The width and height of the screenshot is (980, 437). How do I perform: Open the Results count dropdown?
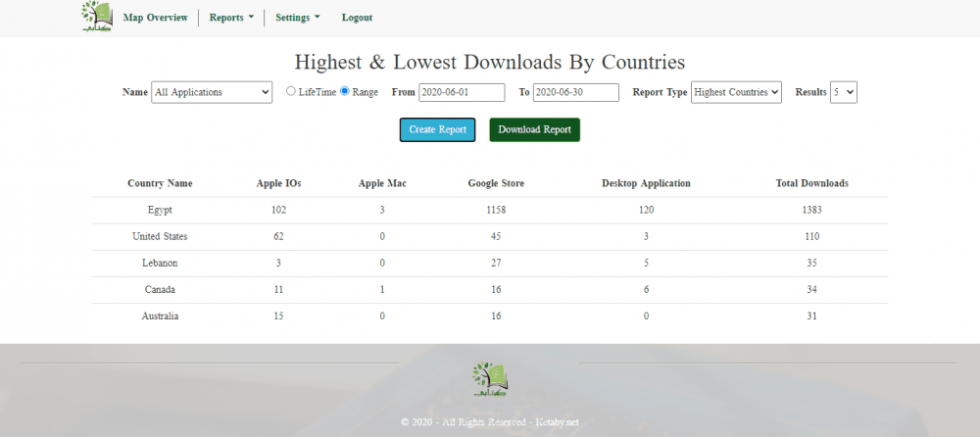click(844, 92)
